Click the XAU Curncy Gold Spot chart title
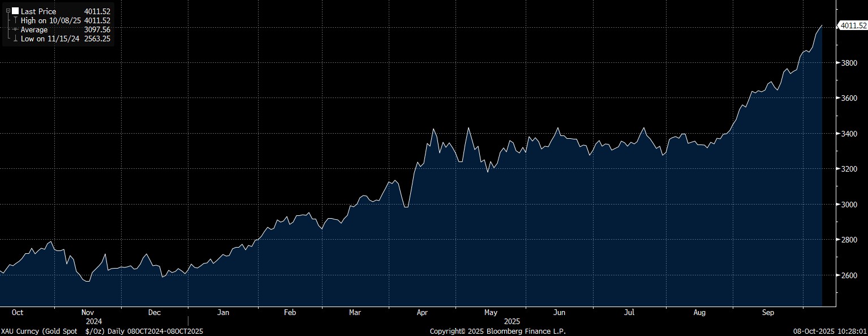This screenshot has width=868, height=336. [102, 331]
